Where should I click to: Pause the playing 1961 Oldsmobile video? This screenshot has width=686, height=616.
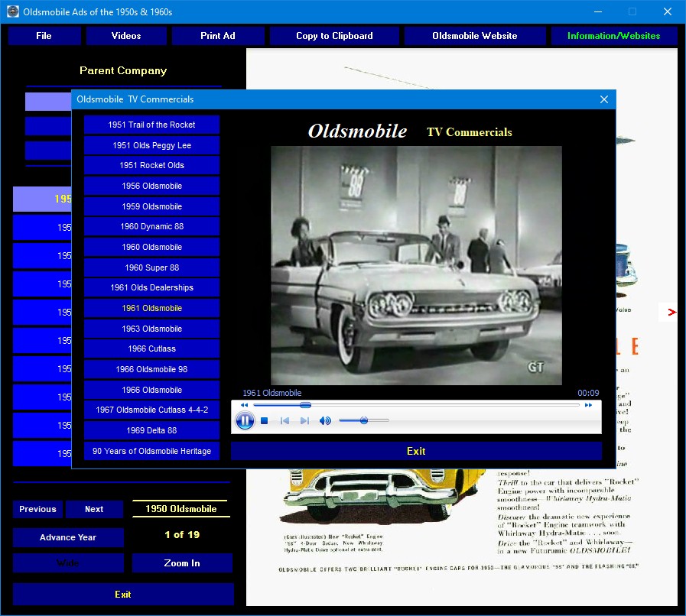tap(245, 420)
